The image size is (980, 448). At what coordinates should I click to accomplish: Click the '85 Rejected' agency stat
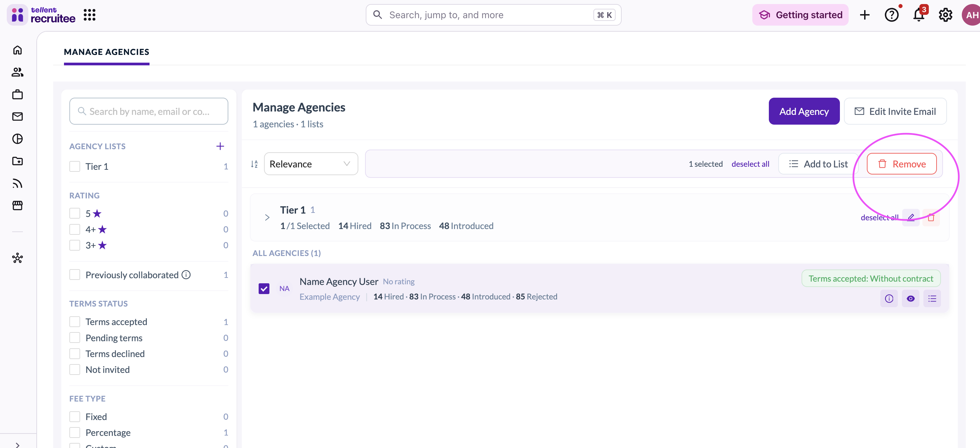coord(536,296)
